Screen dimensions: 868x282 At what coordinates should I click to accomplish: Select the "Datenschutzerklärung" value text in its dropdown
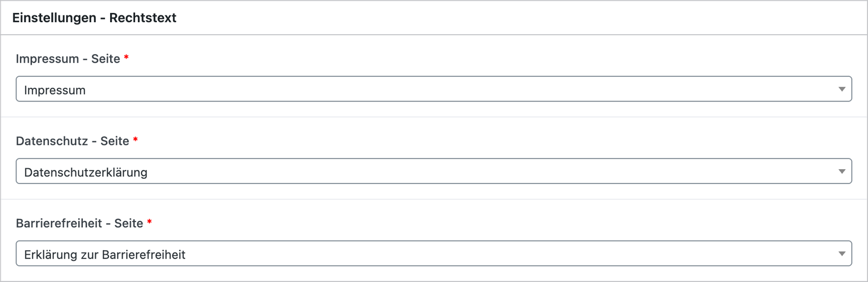[x=86, y=172]
